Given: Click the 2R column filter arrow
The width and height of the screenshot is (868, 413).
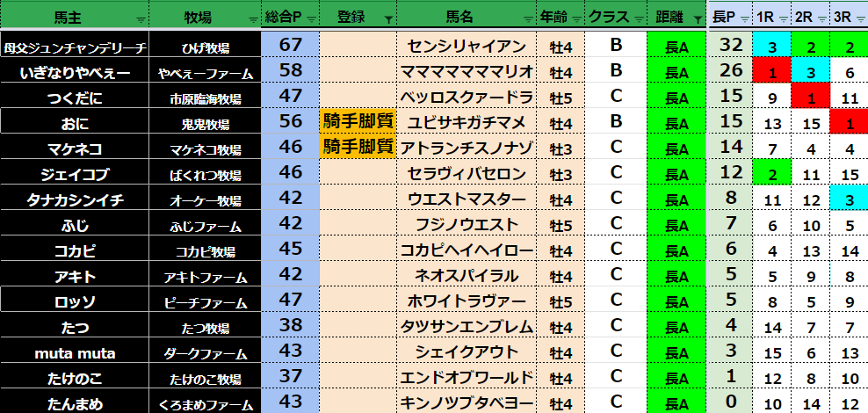Looking at the screenshot, I should point(821,18).
